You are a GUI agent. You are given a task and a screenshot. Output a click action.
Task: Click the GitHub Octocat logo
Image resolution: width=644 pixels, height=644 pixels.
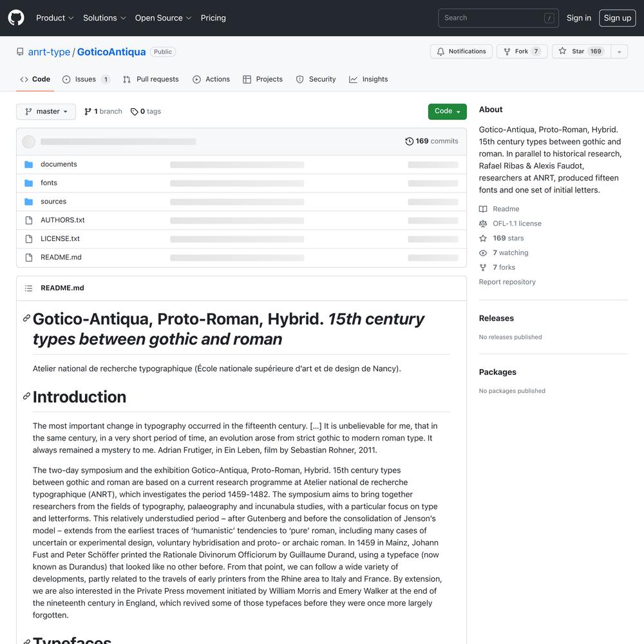[x=16, y=17]
